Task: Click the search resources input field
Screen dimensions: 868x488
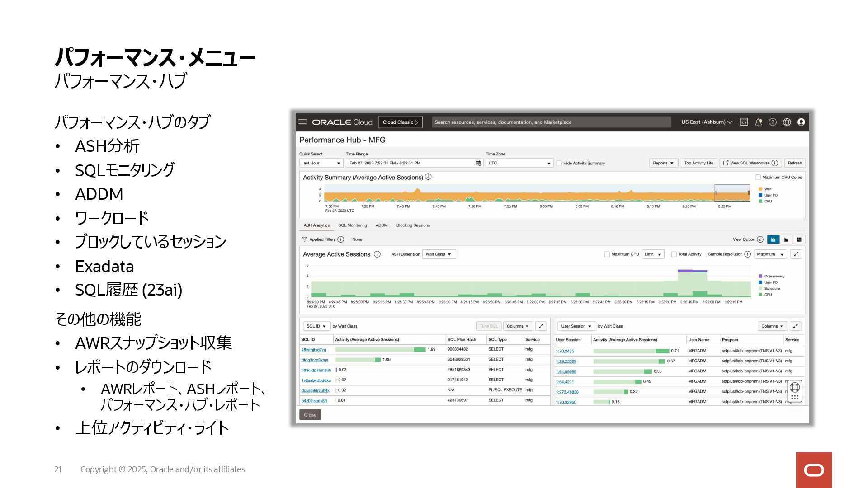Action: coord(551,122)
